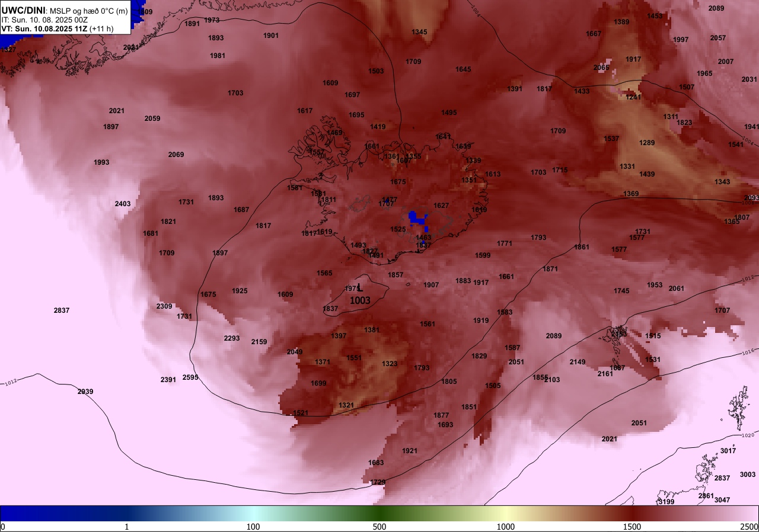759x532 pixels.
Task: Click the 2069 height value
Action: point(176,155)
